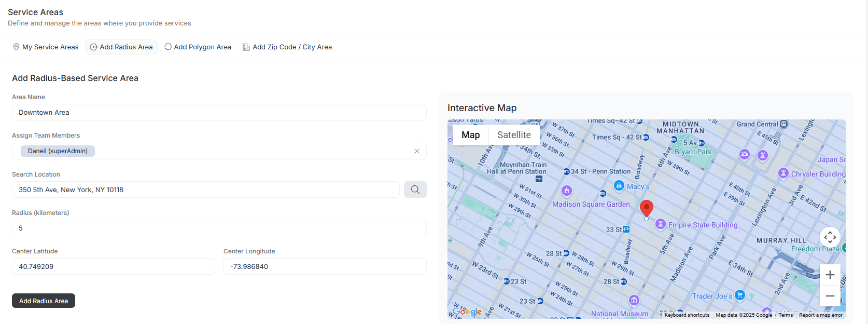Image resolution: width=868 pixels, height=324 pixels.
Task: Select the Add Zip Code / City Area tab
Action: [287, 47]
